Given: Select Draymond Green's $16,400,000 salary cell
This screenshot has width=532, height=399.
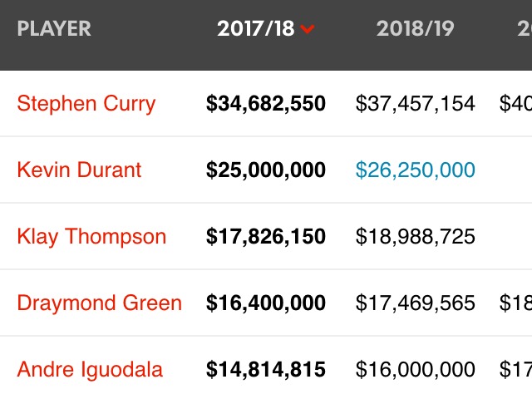Looking at the screenshot, I should (x=266, y=303).
